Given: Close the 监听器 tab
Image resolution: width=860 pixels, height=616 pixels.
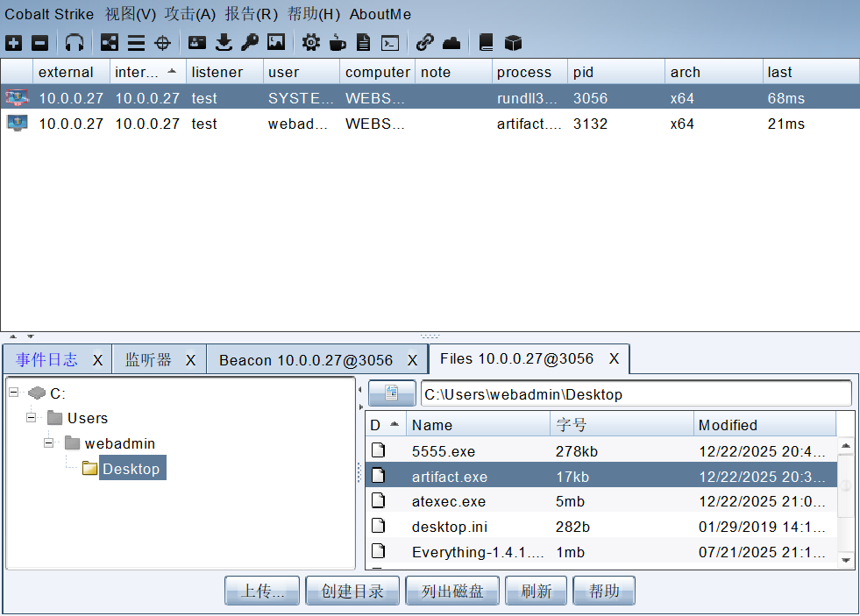Looking at the screenshot, I should [190, 360].
